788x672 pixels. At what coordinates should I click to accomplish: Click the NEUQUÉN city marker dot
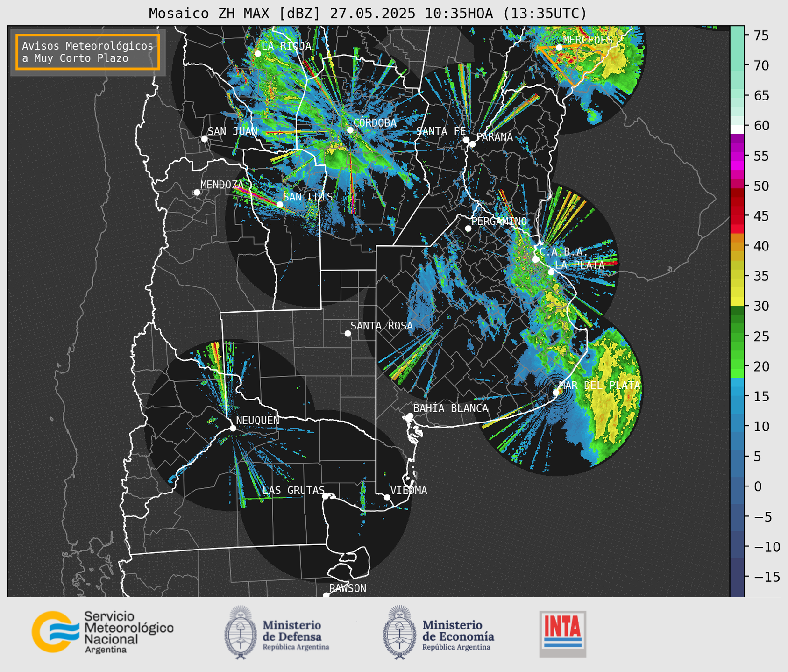[233, 428]
